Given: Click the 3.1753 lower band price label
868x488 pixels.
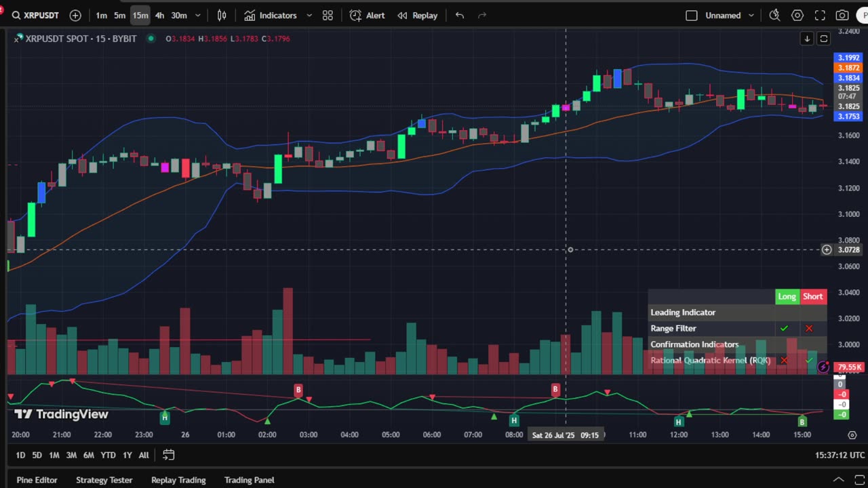Looking at the screenshot, I should tap(848, 117).
